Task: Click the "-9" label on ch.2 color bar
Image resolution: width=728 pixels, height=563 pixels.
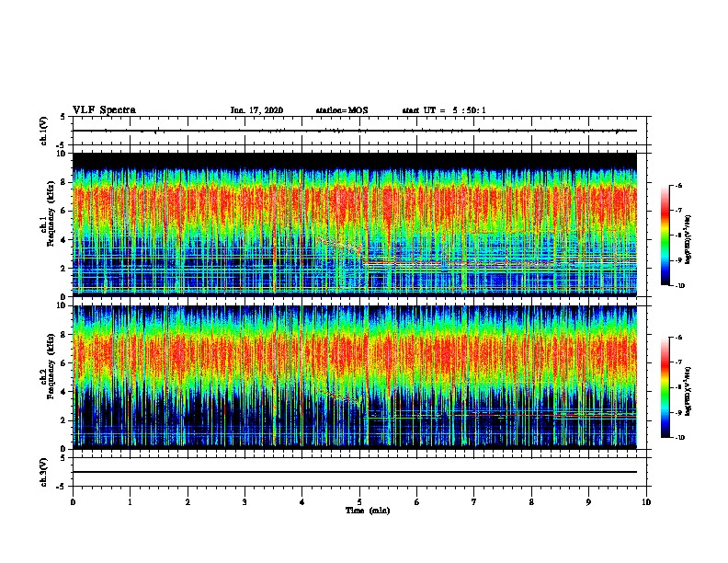Action: click(678, 412)
